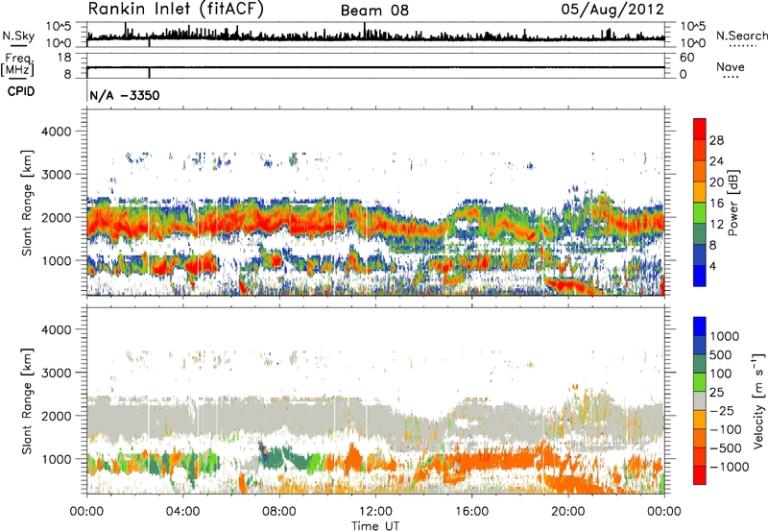The width and height of the screenshot is (768, 532).
Task: Click the "N.Search" legend label
Action: click(741, 36)
